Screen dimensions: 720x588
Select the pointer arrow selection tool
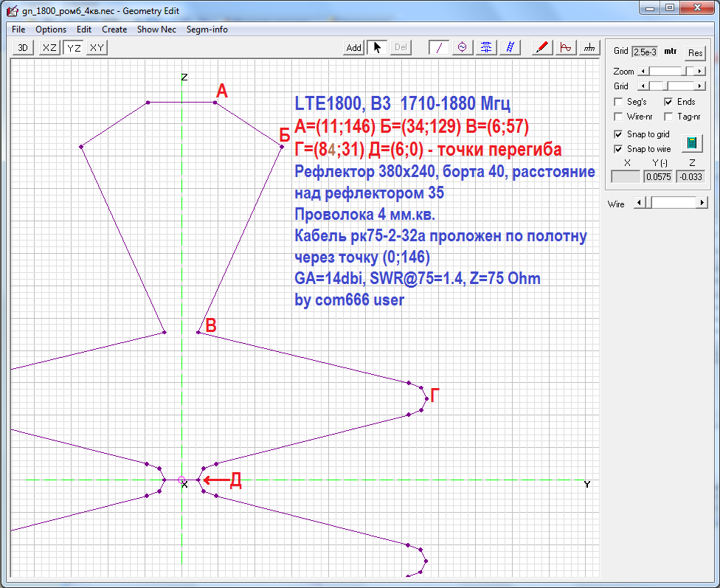pyautogui.click(x=377, y=47)
